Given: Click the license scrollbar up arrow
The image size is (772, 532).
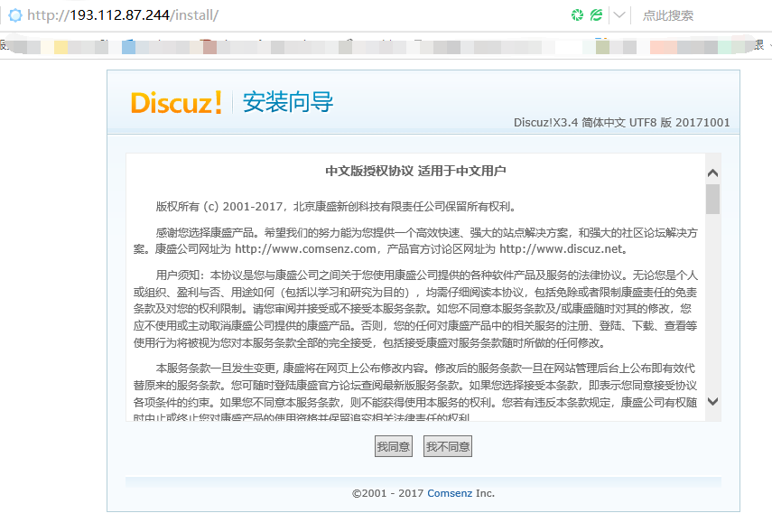Looking at the screenshot, I should pyautogui.click(x=712, y=173).
